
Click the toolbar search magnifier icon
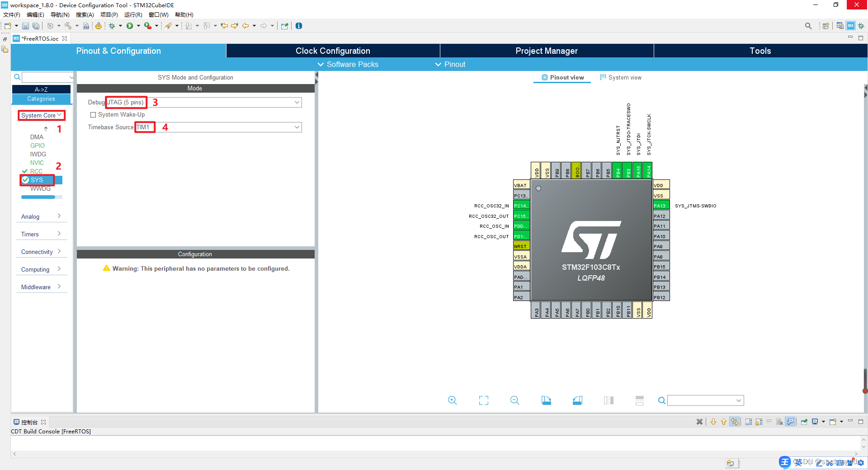click(x=808, y=26)
